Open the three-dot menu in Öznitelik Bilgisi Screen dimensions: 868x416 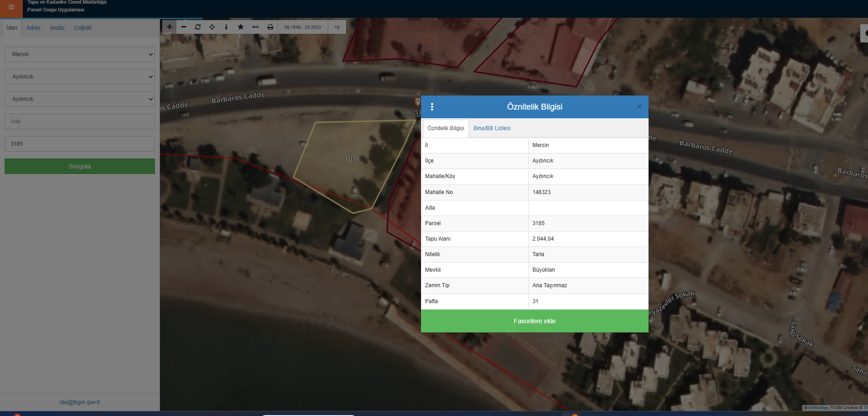[432, 107]
